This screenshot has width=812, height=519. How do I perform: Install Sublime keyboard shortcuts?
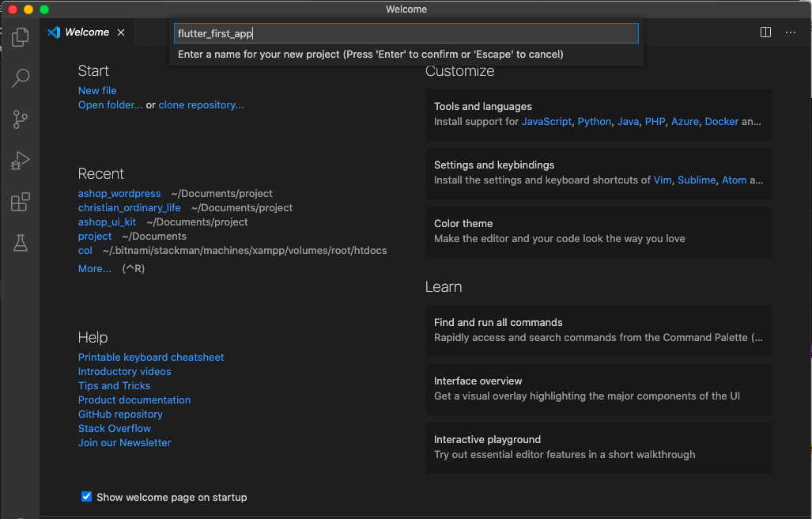click(697, 180)
